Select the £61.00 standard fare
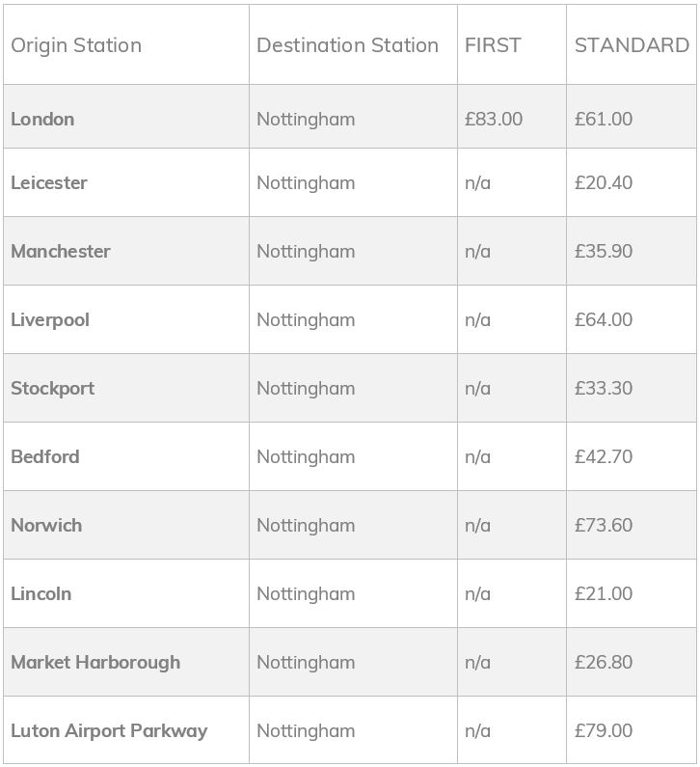Screen dimensions: 700x767 604,119
